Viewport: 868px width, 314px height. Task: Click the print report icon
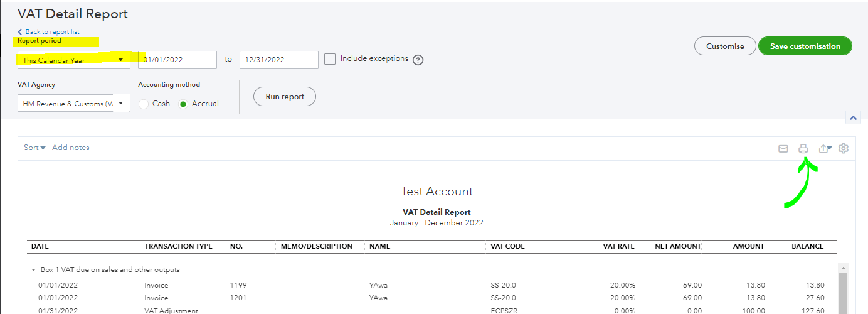pyautogui.click(x=803, y=149)
